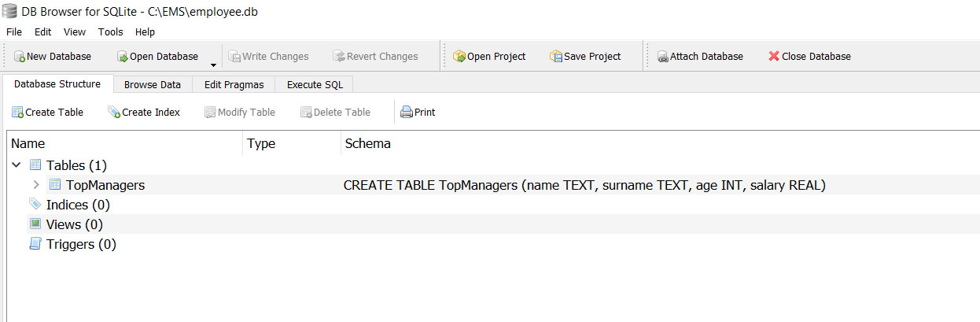Click the red Close Database icon

point(774,57)
